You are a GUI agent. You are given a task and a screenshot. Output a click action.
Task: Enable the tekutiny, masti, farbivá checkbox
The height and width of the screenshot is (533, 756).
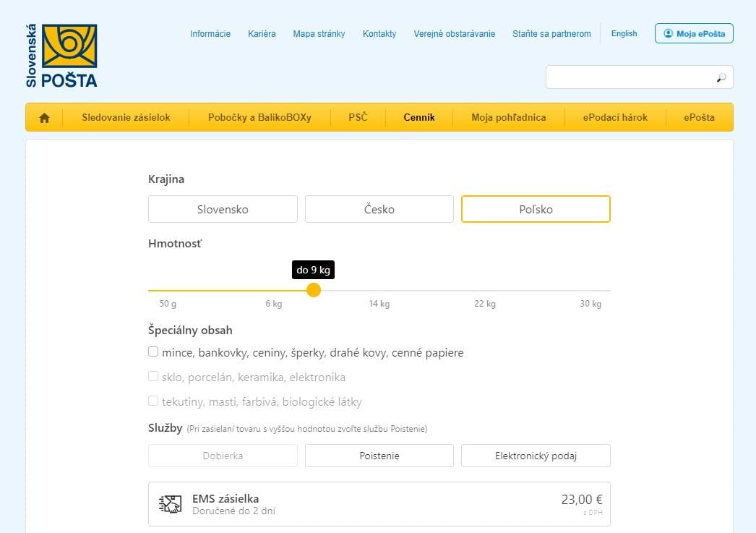click(x=153, y=401)
